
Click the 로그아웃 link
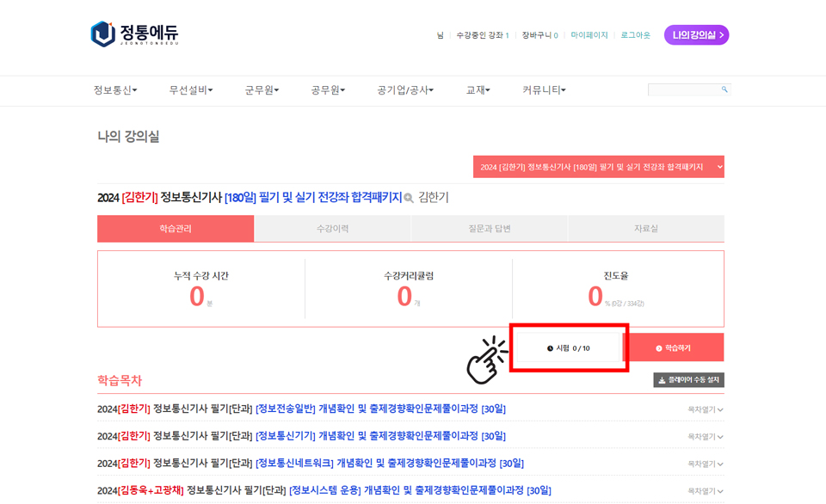635,35
